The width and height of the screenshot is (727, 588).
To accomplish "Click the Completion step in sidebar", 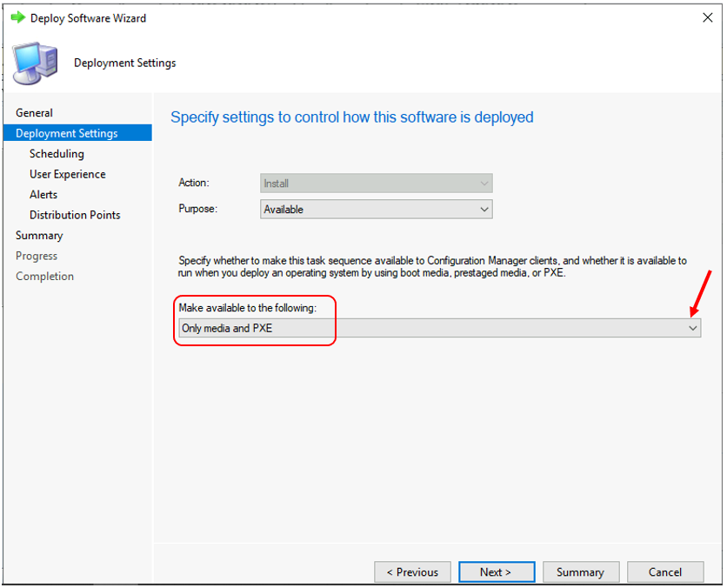I will pos(44,277).
